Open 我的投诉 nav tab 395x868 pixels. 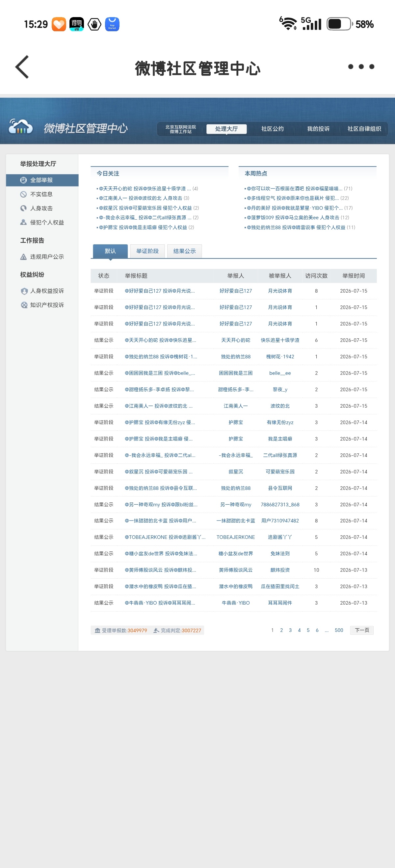pyautogui.click(x=318, y=129)
